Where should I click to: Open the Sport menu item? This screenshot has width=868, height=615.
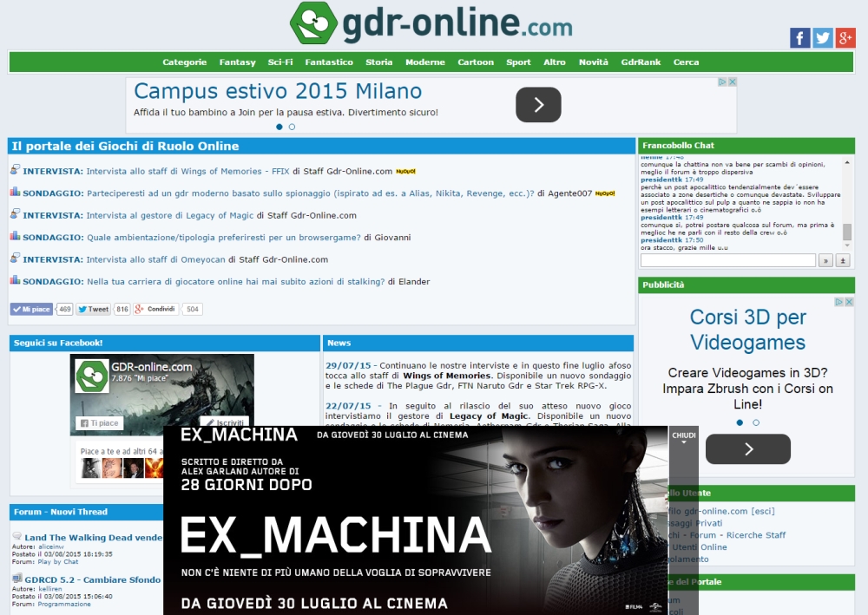[x=518, y=62]
